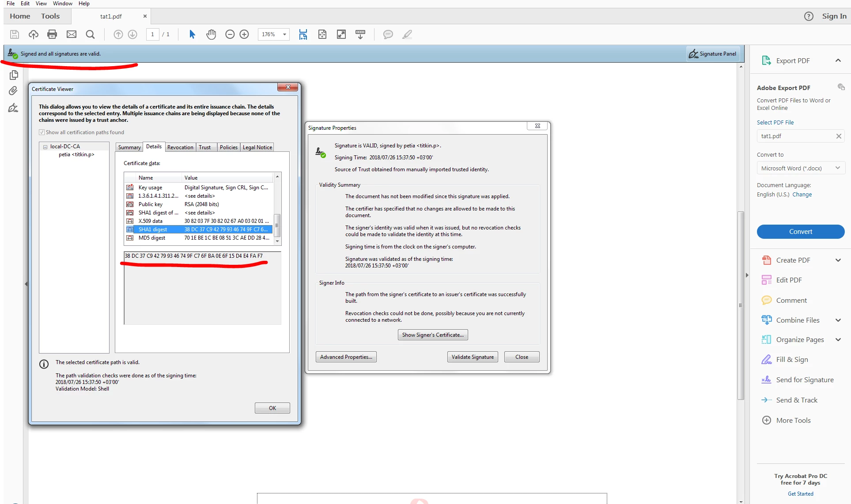Click the Find text magnifier icon
851x504 pixels.
tap(90, 34)
